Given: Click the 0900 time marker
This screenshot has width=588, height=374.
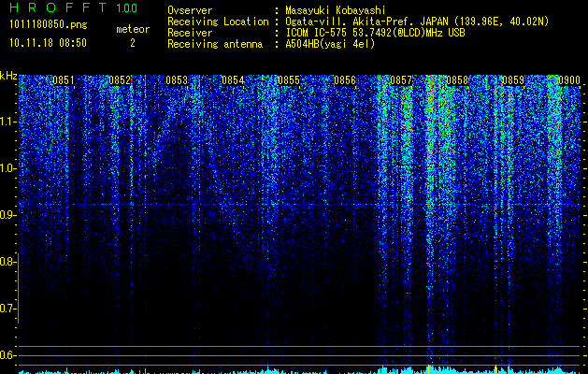Looking at the screenshot, I should click(569, 80).
